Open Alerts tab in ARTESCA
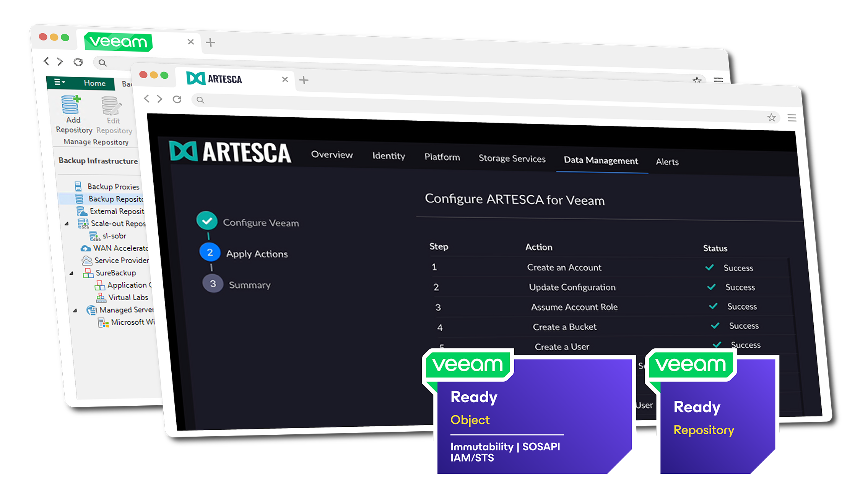 [x=667, y=162]
